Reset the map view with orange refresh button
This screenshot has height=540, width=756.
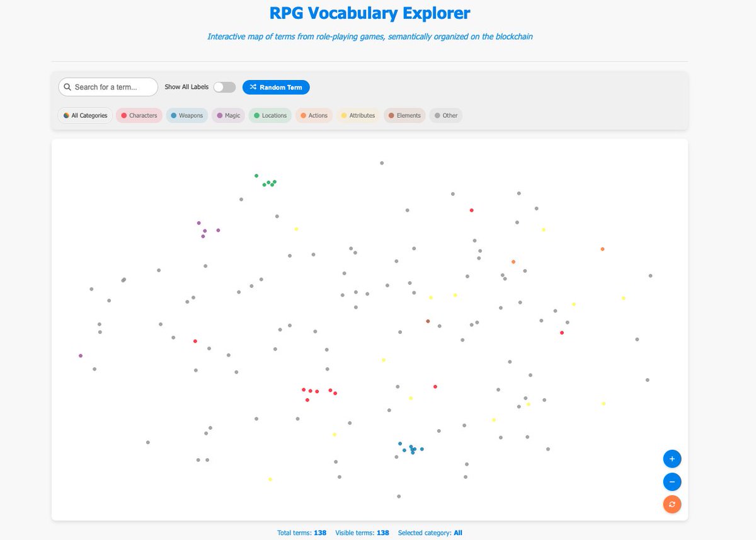672,504
